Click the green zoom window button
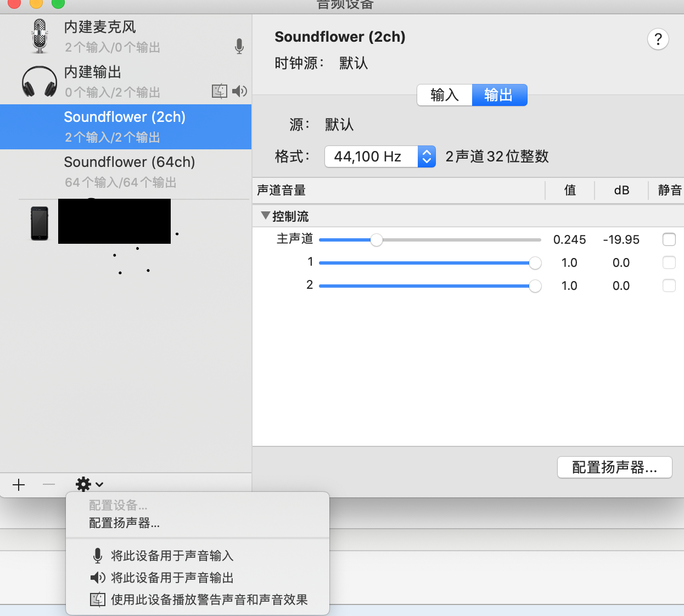This screenshot has height=616, width=684. (58, 3)
